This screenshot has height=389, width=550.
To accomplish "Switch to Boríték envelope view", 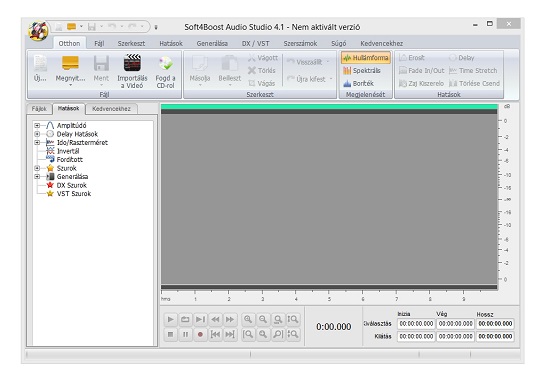I will 358,83.
